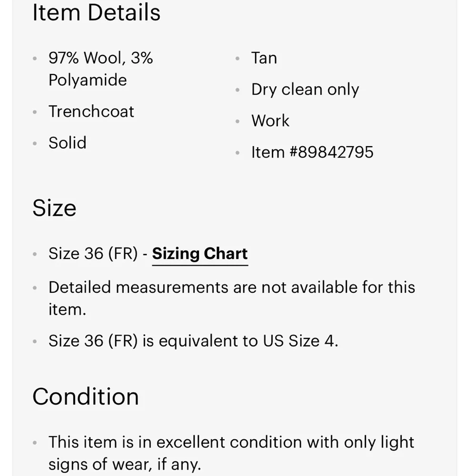This screenshot has width=476, height=476.
Task: Click the bullet beside the condition description
Action: [x=35, y=443]
